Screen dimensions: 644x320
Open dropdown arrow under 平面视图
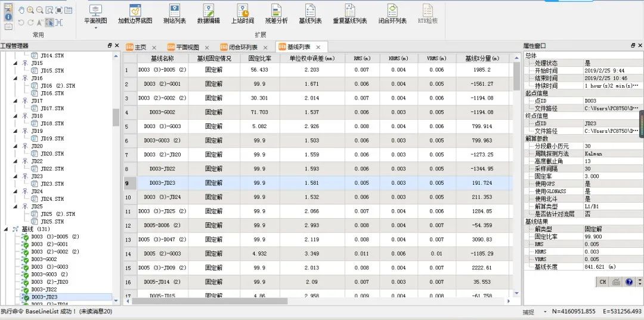tap(95, 29)
